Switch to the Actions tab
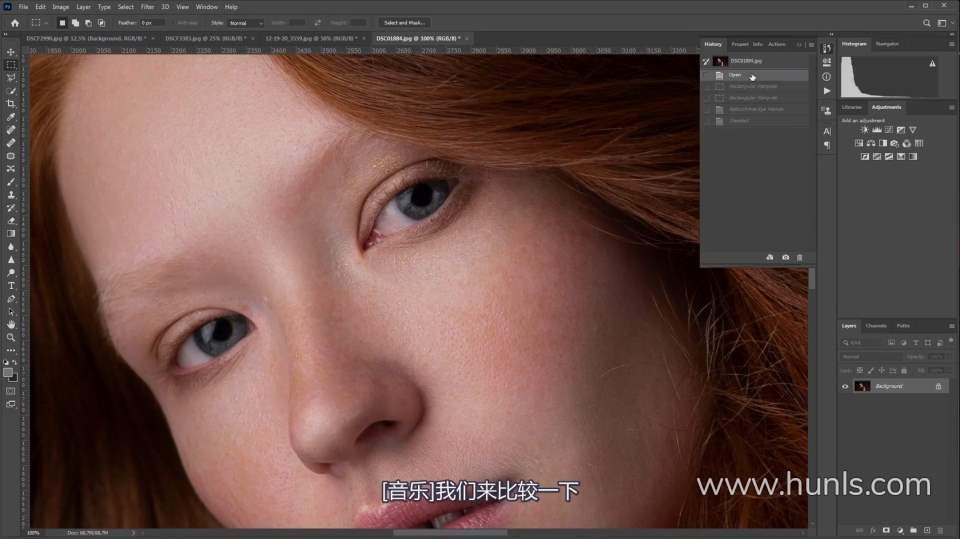This screenshot has height=539, width=960. tap(777, 44)
